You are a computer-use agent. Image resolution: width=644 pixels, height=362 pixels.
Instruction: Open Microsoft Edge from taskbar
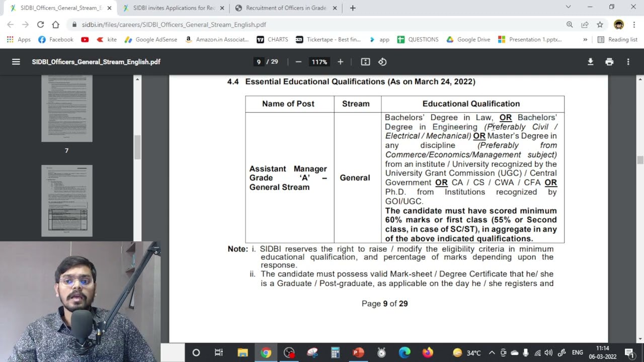[x=405, y=352]
